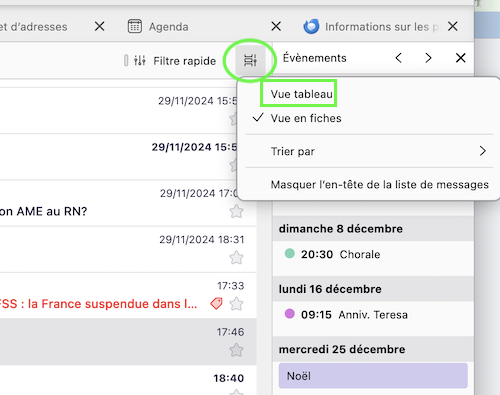500x395 pixels.
Task: Star the 17:46 message
Action: 236,350
